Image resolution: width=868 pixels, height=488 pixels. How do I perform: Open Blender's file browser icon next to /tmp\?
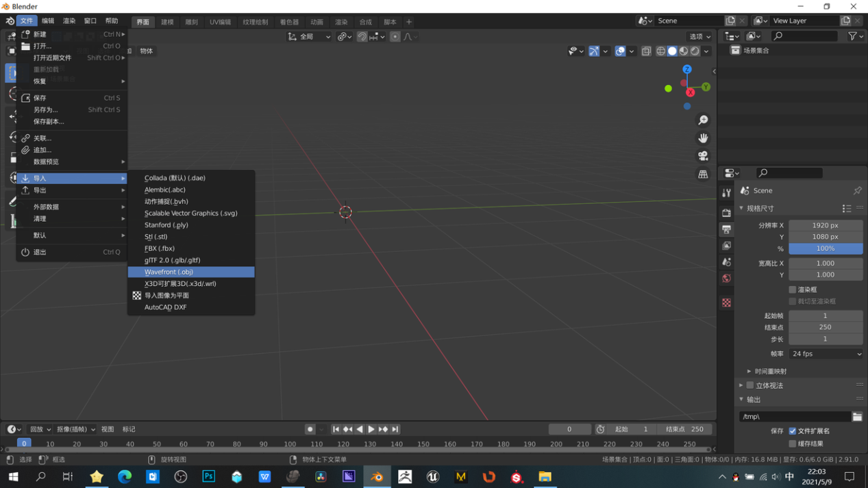(857, 415)
